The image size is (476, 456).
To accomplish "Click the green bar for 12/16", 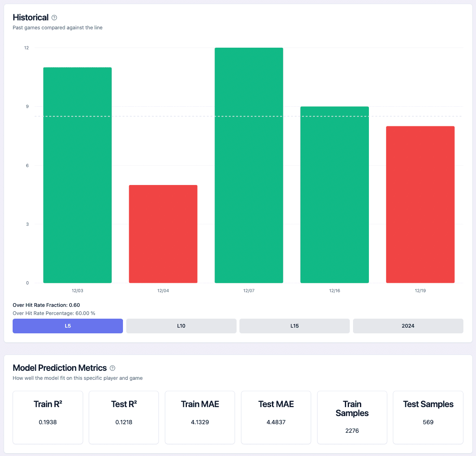I will [335, 195].
